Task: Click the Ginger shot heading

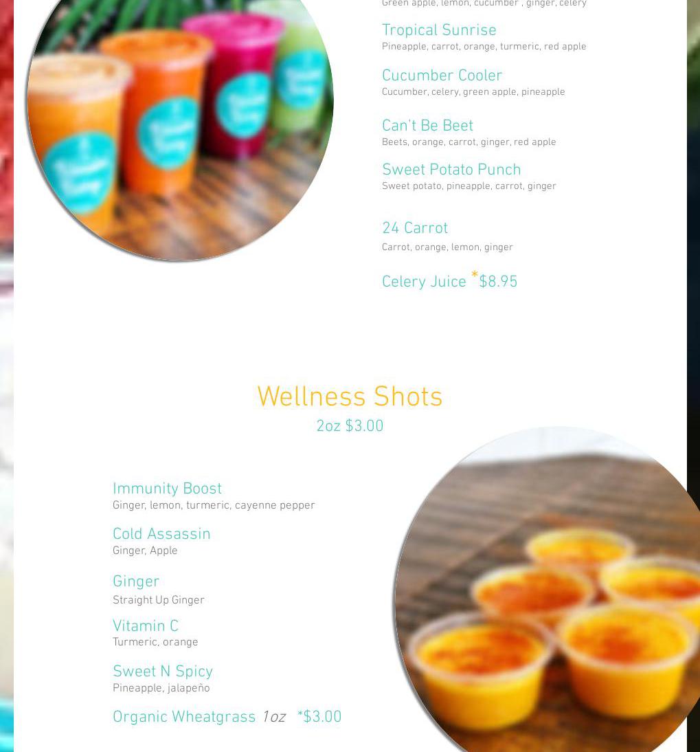Action: point(136,582)
